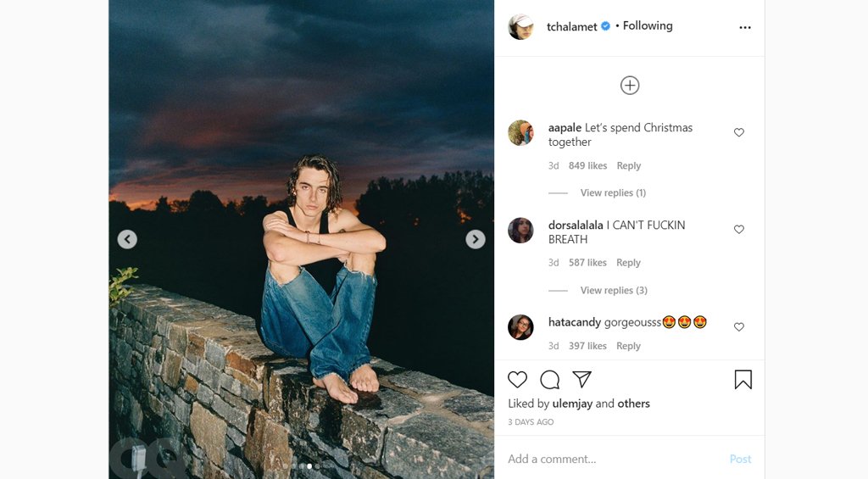Go to the previous photo arrow

(x=127, y=239)
